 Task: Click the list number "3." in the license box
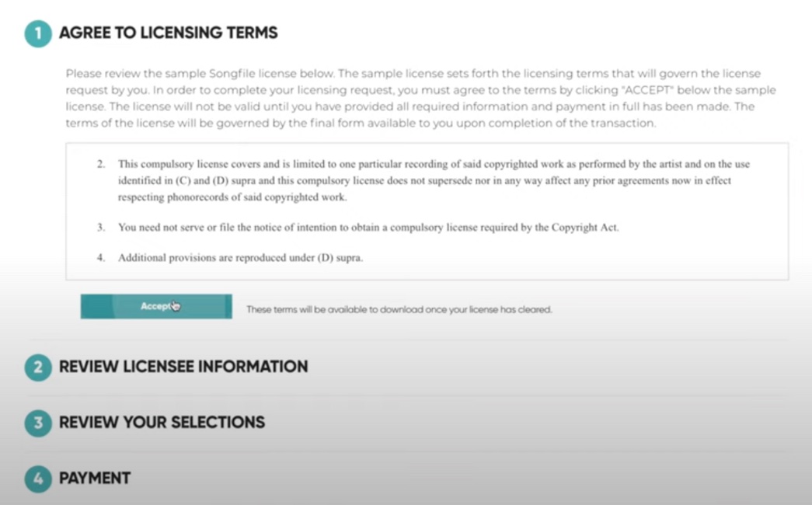(101, 228)
